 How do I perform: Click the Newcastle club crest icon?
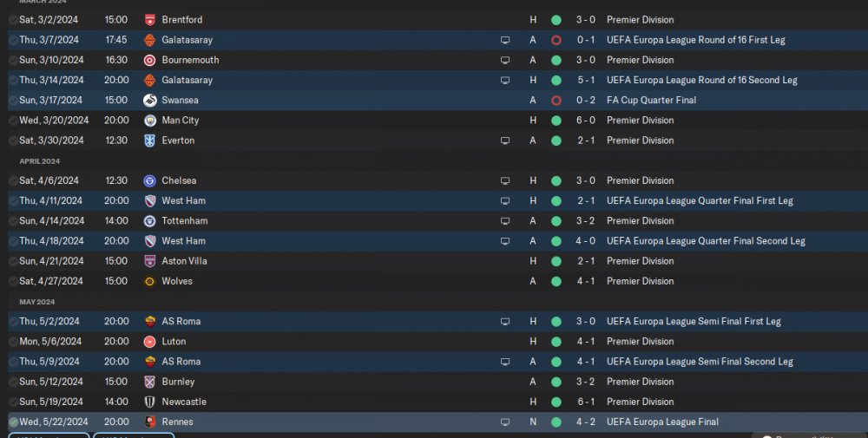tap(149, 402)
